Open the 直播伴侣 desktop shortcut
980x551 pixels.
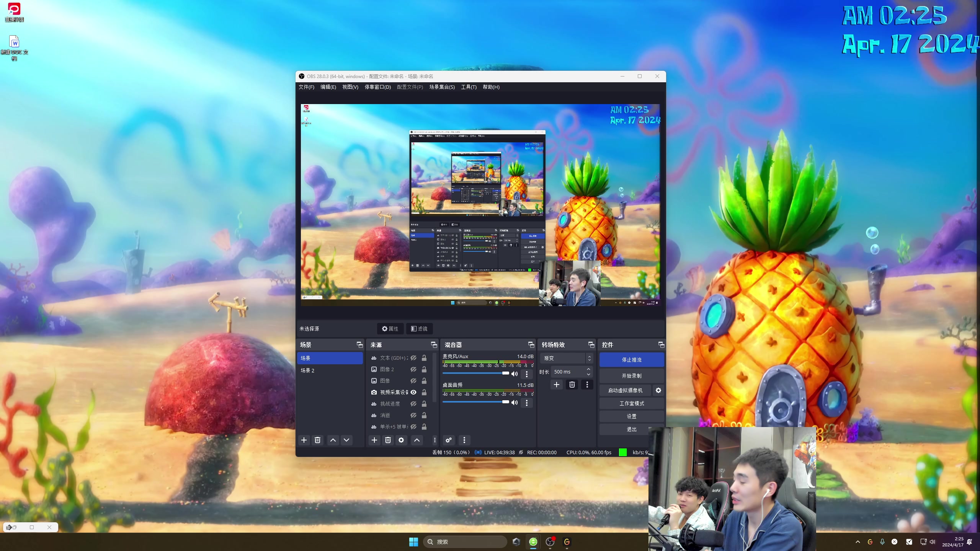pos(14,12)
